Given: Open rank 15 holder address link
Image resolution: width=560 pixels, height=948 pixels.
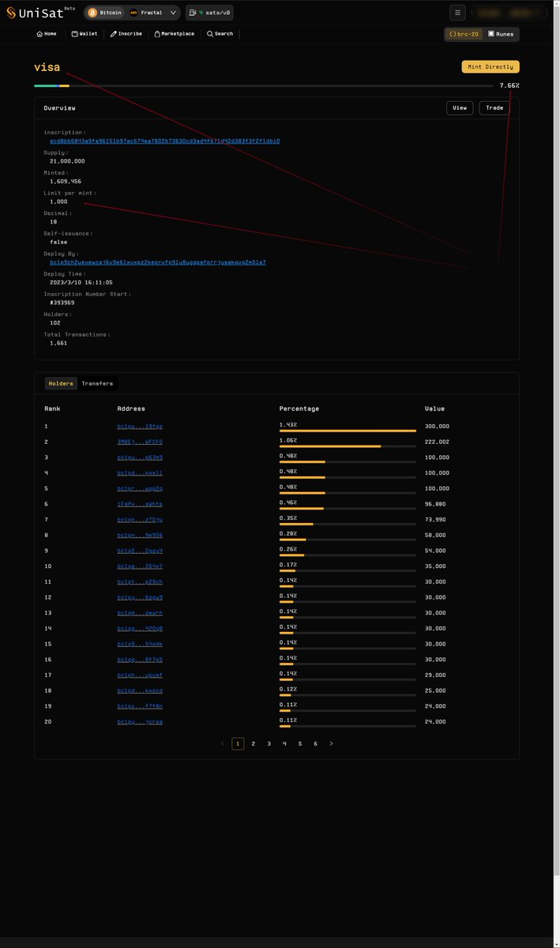Looking at the screenshot, I should 140,644.
